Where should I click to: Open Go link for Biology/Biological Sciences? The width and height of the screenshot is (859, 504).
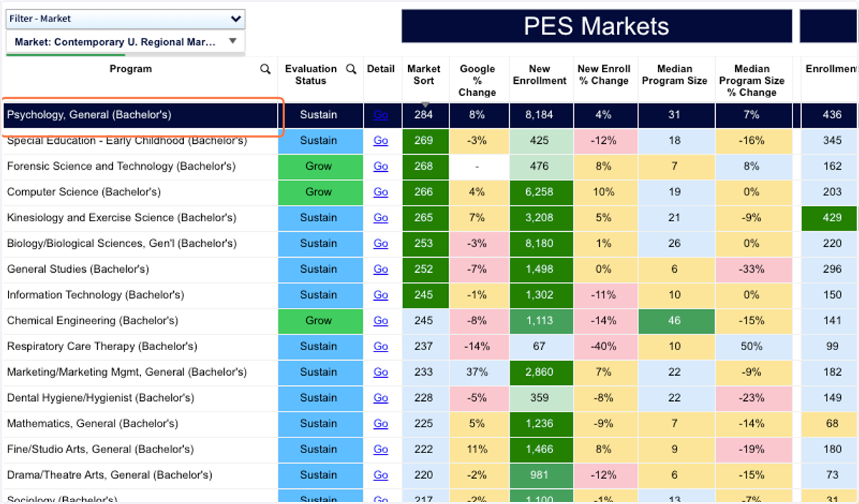(381, 243)
